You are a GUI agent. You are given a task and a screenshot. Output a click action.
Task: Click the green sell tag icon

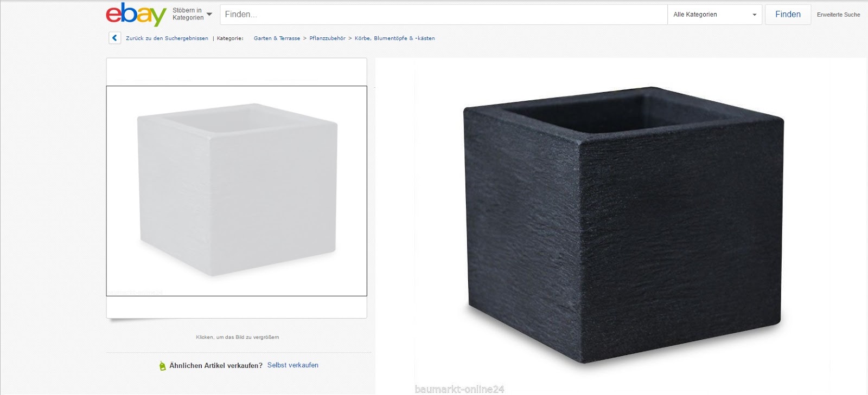coord(162,366)
